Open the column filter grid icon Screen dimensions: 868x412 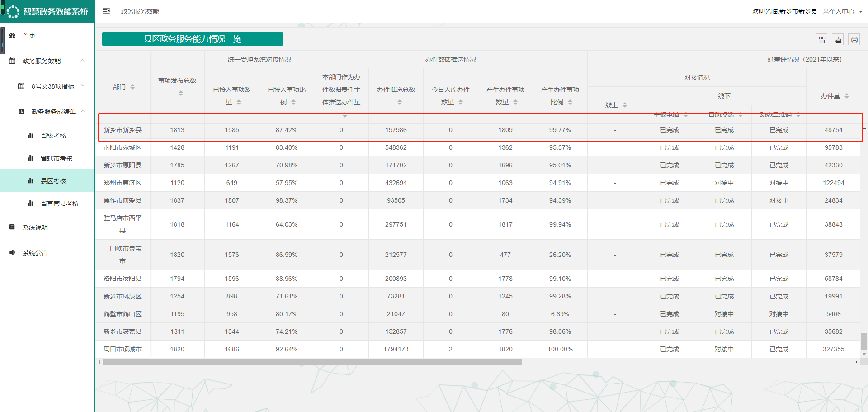pos(822,40)
